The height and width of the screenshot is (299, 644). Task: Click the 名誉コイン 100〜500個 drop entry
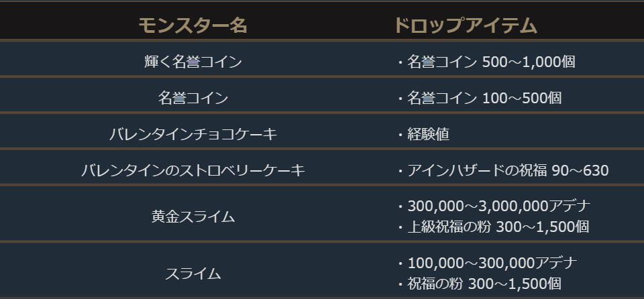point(484,98)
